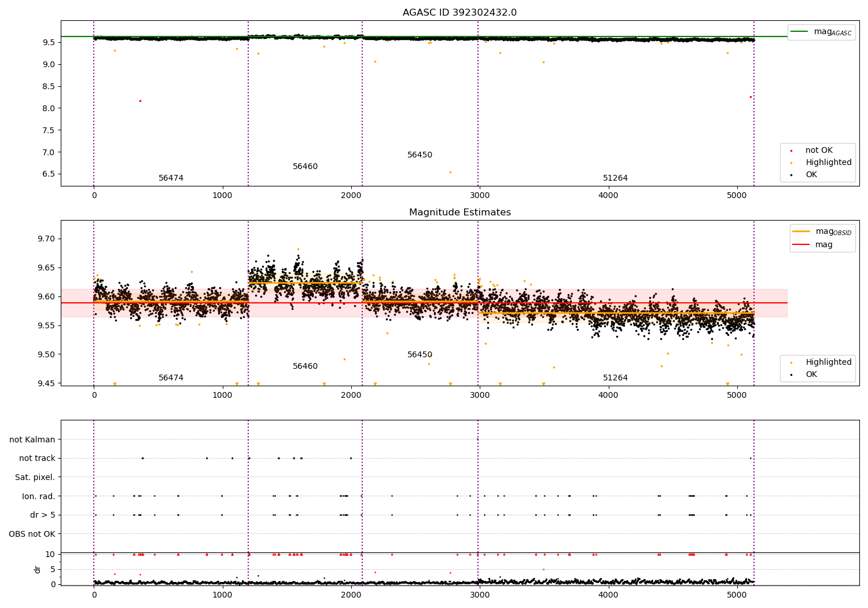Click the 7.0 y-tick on the top plot
The image size is (868, 608).
[49, 152]
